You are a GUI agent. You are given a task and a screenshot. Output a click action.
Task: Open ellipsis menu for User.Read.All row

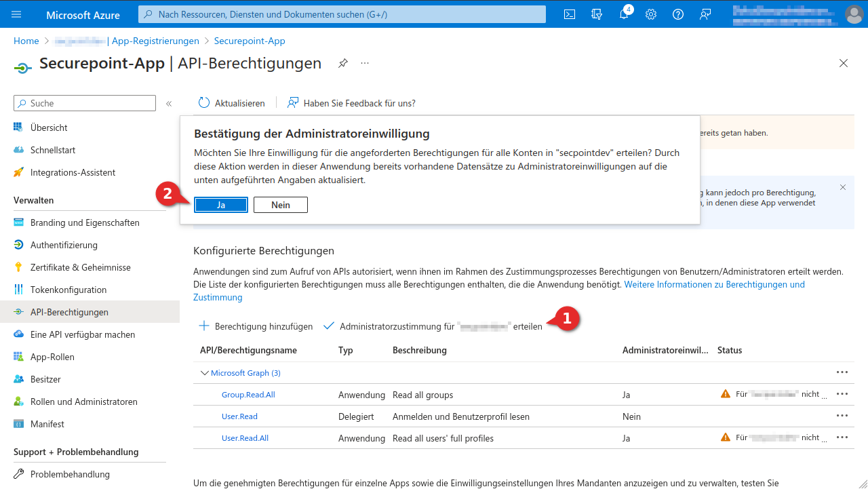coord(842,437)
